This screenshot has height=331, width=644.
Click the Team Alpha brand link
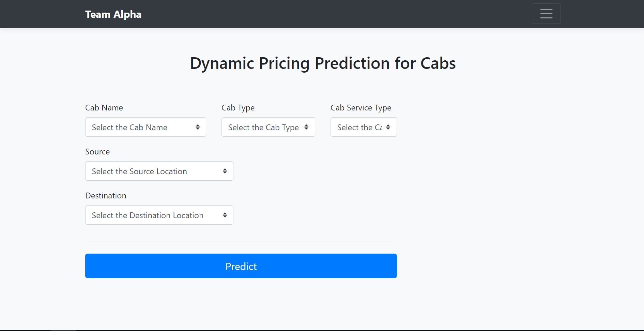click(113, 14)
